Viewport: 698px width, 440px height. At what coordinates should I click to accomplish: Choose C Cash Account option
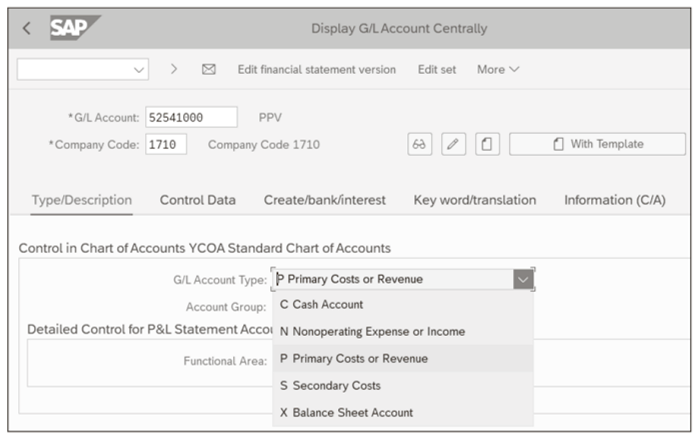403,305
